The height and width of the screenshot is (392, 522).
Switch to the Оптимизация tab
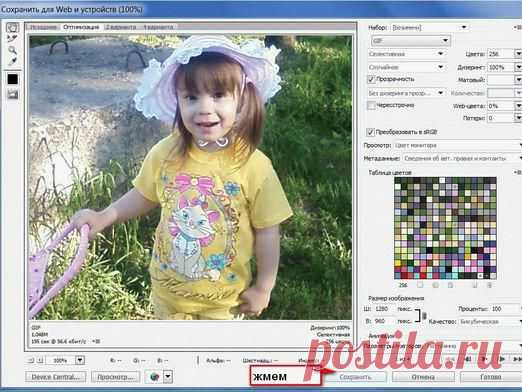pos(81,27)
